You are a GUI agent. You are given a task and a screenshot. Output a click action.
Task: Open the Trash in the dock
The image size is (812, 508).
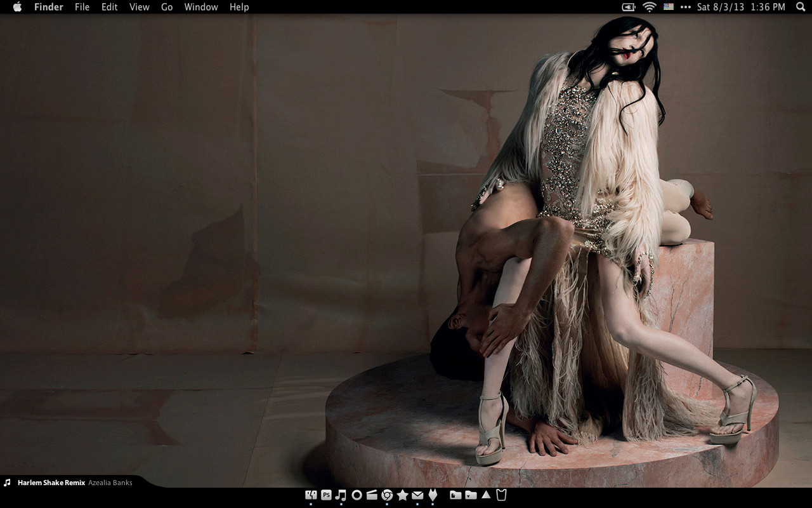(x=501, y=495)
